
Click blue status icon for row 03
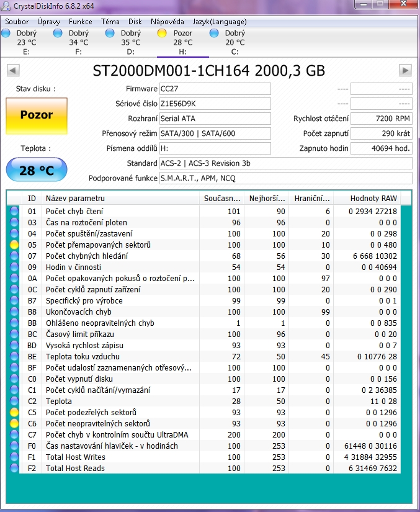pyautogui.click(x=14, y=222)
